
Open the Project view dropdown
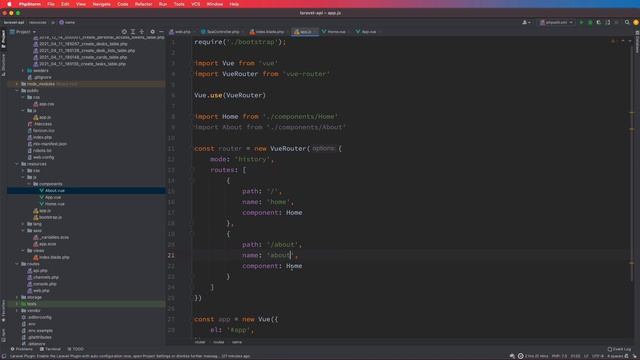click(23, 31)
